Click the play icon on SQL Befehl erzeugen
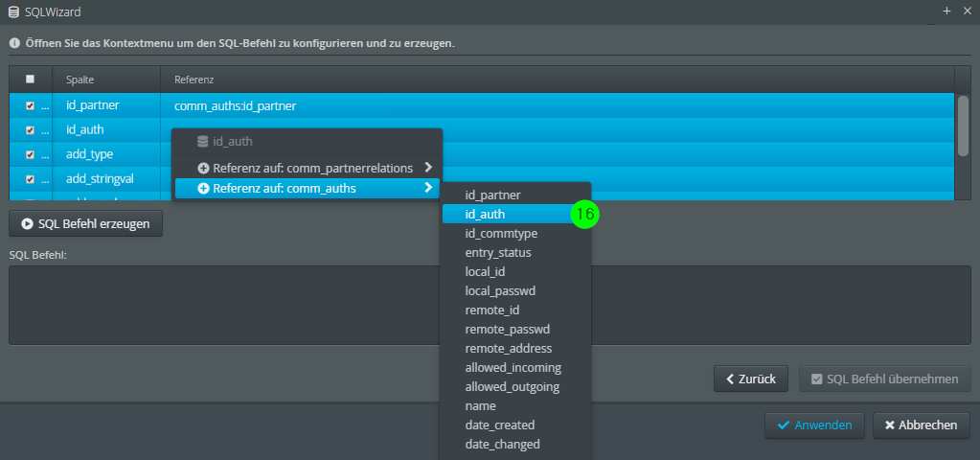 (27, 223)
